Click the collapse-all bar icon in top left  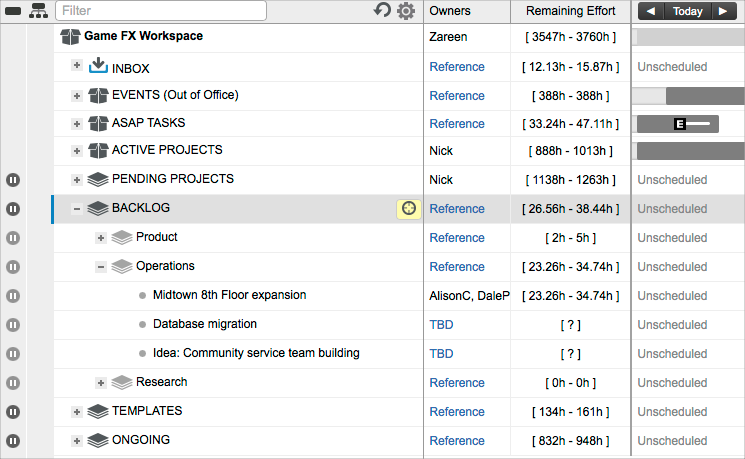tap(14, 11)
